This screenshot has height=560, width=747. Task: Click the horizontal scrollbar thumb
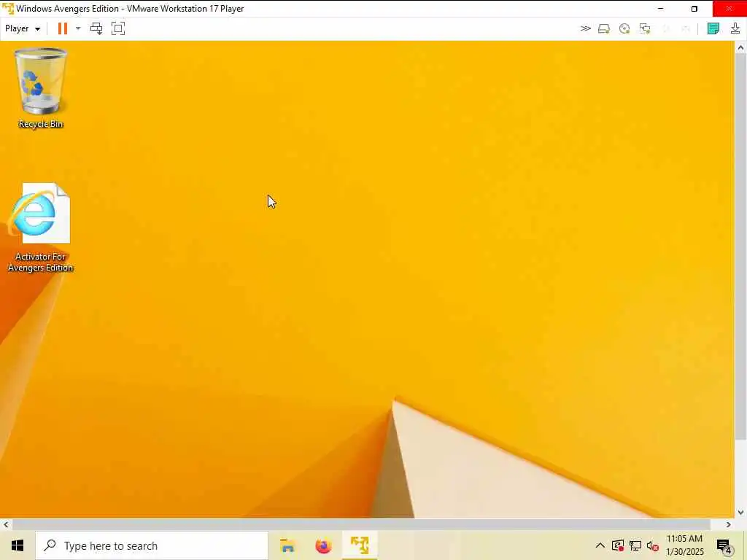pyautogui.click(x=361, y=524)
